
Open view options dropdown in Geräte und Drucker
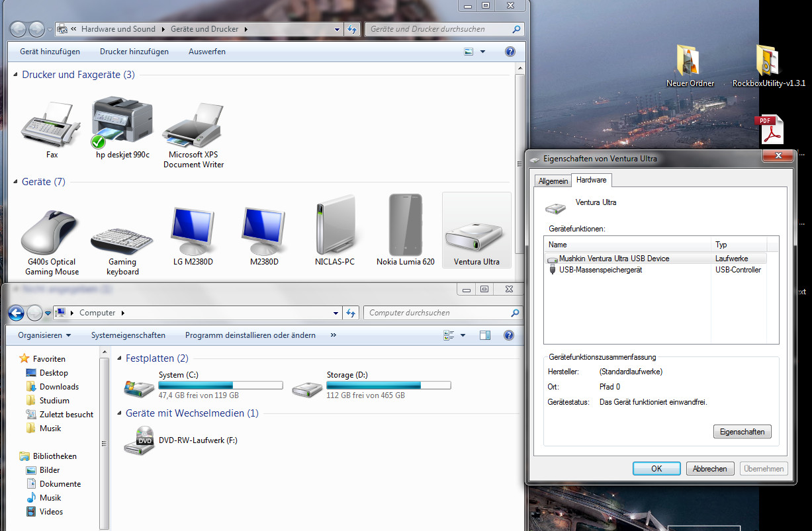click(482, 52)
